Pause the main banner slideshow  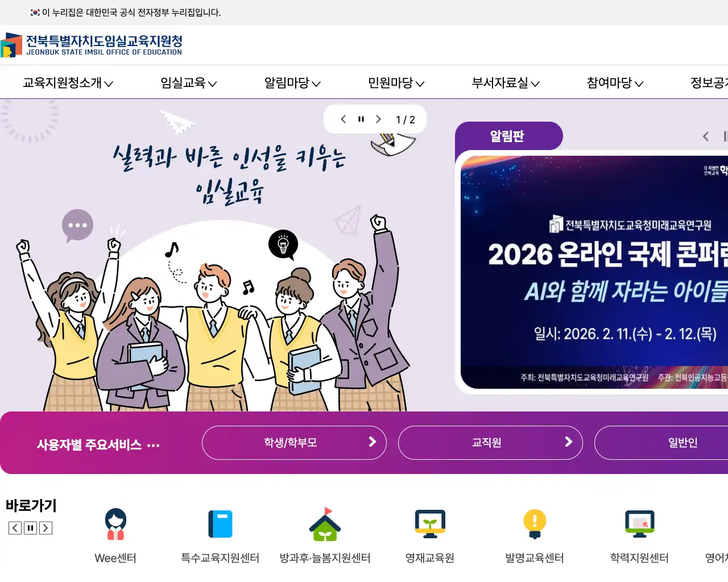point(361,119)
